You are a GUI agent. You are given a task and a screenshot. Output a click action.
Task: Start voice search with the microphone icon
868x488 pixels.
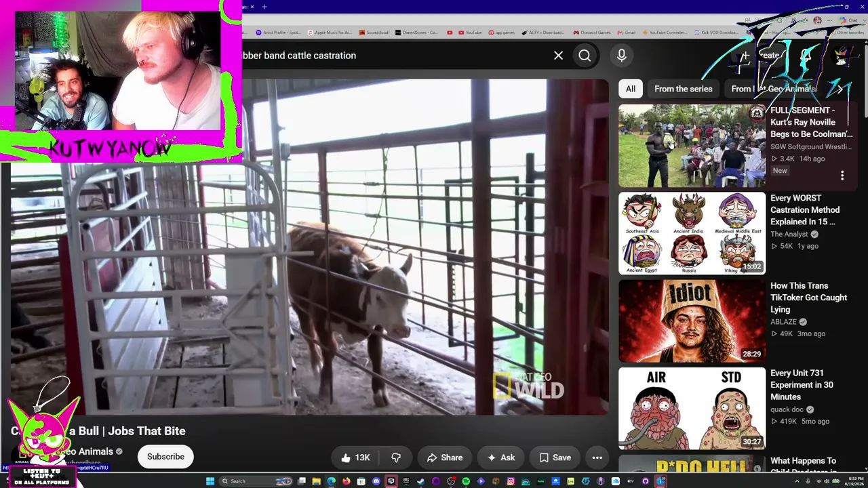pos(621,56)
